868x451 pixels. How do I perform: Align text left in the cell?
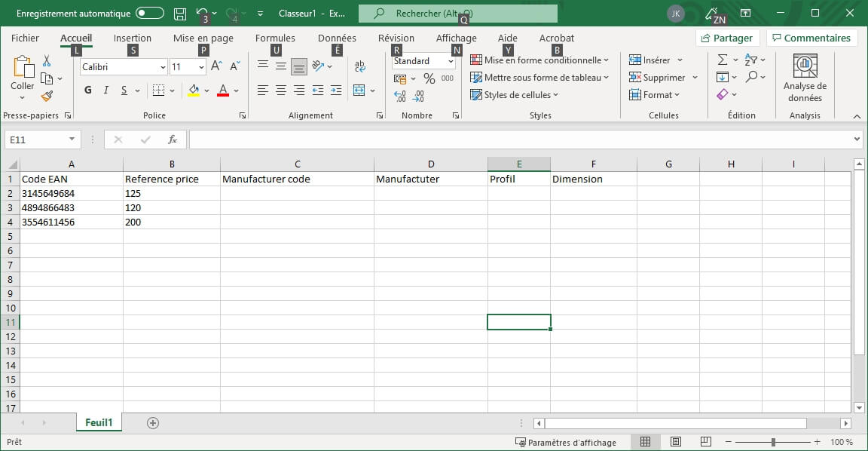tap(263, 91)
